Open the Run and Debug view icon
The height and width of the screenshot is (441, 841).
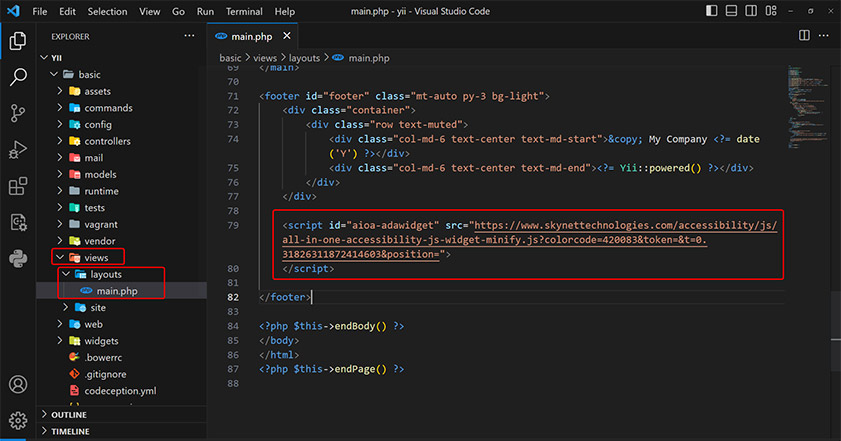(18, 150)
